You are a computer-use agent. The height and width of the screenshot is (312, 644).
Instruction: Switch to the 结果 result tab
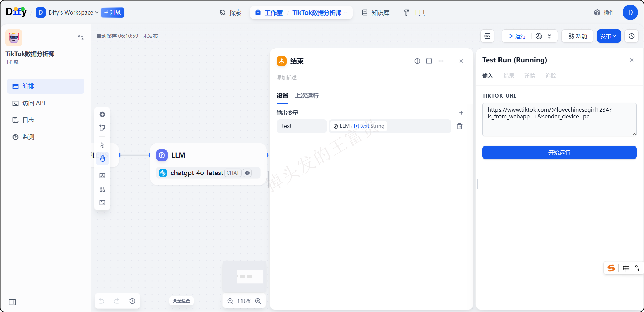pos(509,76)
